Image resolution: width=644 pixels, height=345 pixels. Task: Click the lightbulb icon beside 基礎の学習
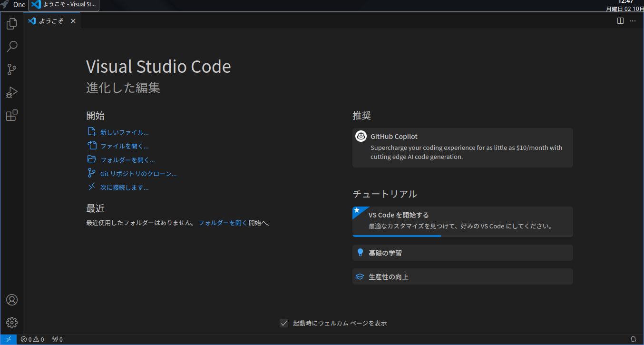click(360, 253)
